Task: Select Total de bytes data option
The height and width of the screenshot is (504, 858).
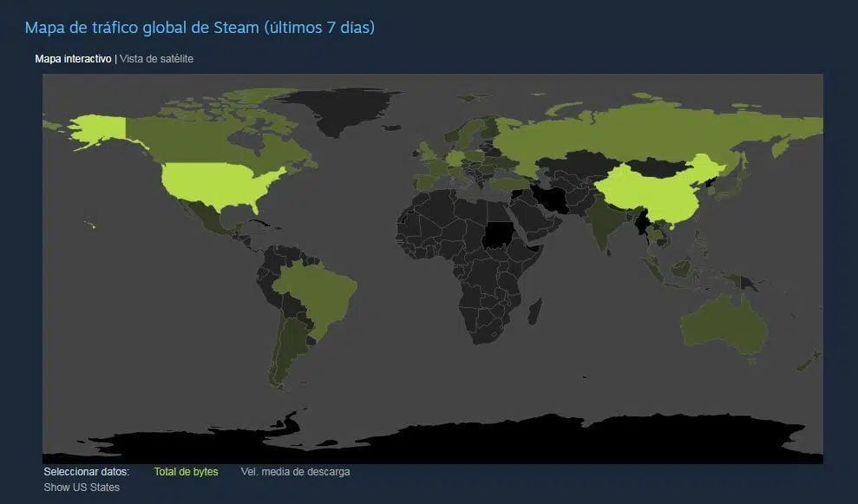Action: pyautogui.click(x=186, y=472)
